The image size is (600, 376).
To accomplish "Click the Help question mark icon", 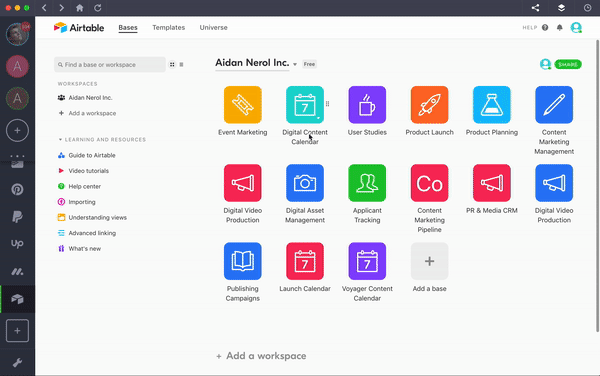I will point(545,28).
